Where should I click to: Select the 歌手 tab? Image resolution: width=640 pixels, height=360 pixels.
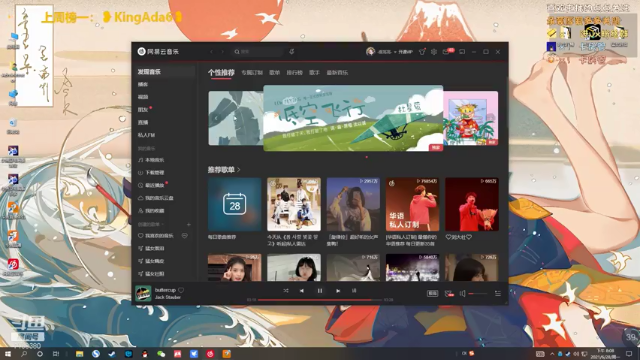[x=314, y=73]
